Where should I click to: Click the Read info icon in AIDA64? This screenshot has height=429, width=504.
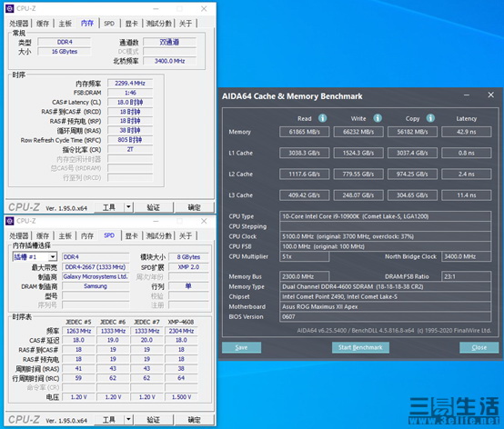click(322, 118)
